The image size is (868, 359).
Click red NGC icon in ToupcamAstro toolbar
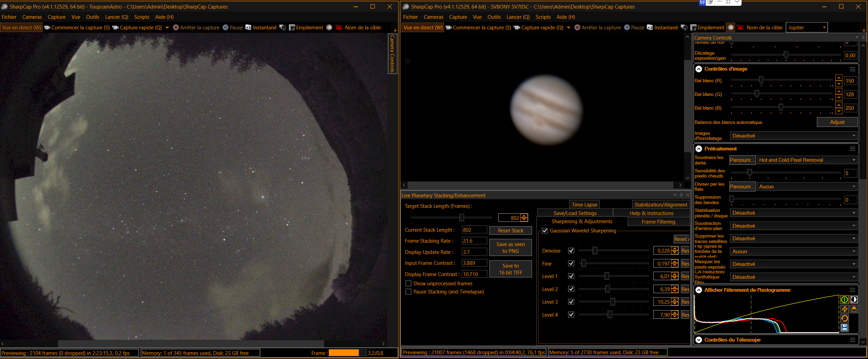pos(339,27)
